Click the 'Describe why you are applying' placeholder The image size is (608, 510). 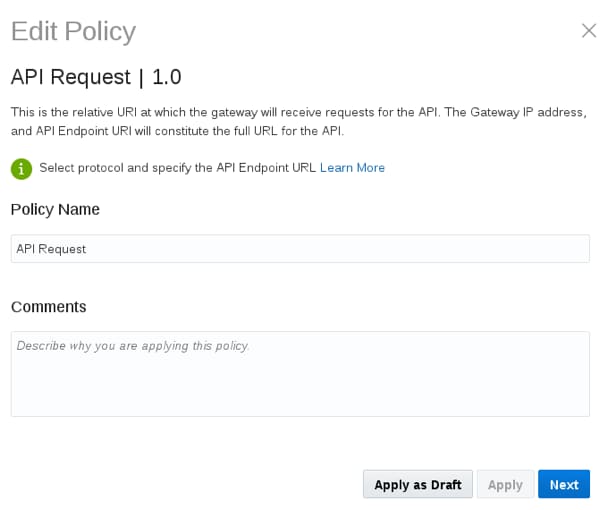pyautogui.click(x=133, y=346)
